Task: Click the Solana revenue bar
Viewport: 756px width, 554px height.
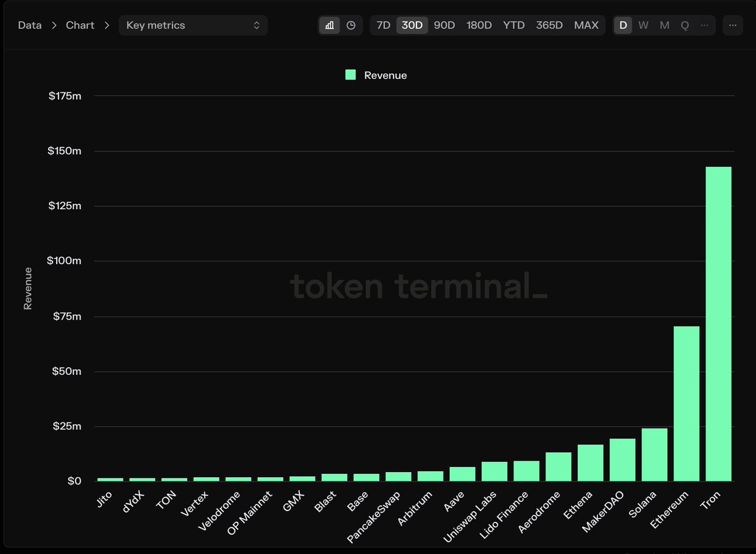Action: pyautogui.click(x=655, y=454)
